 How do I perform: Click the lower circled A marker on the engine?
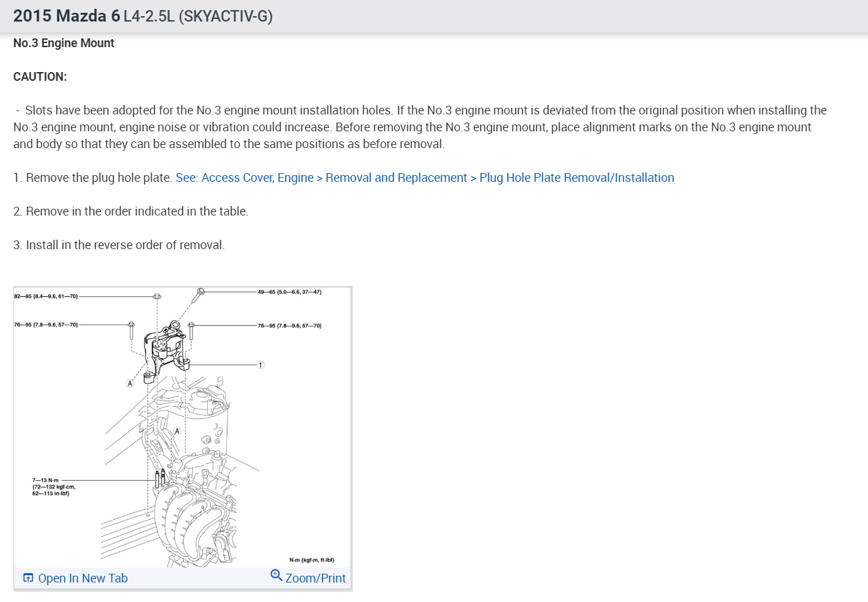tap(177, 431)
